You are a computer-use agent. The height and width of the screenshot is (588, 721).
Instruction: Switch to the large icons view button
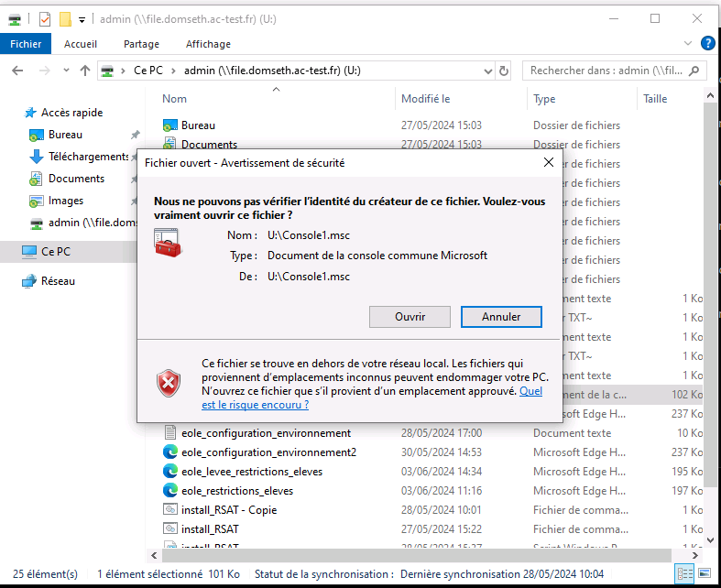coord(705,574)
